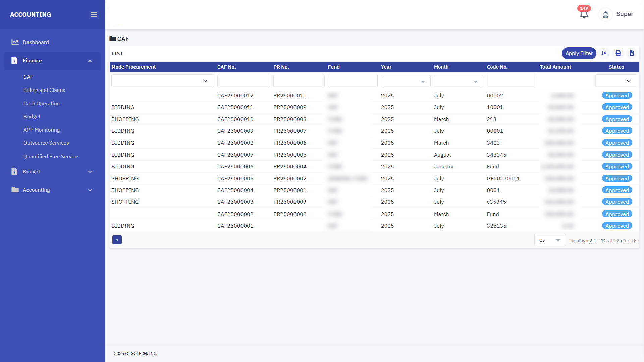The image size is (644, 362).
Task: Click the Super user avatar icon
Action: click(x=605, y=15)
